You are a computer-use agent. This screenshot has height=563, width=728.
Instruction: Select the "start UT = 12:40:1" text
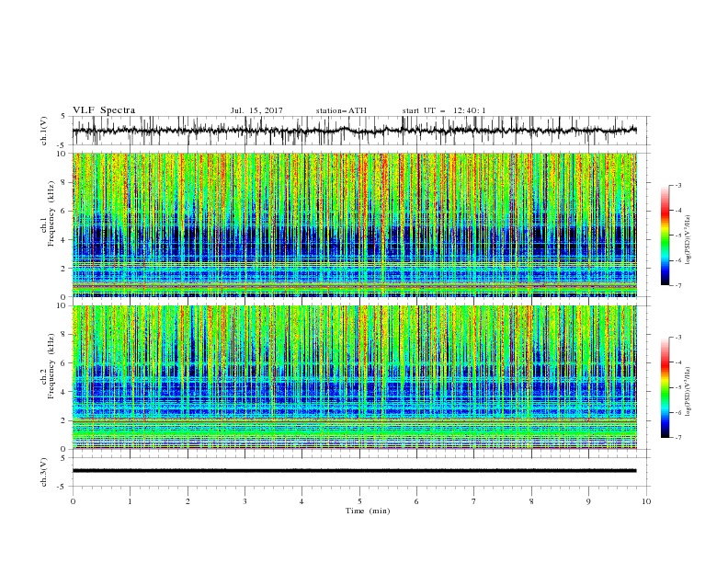click(444, 110)
